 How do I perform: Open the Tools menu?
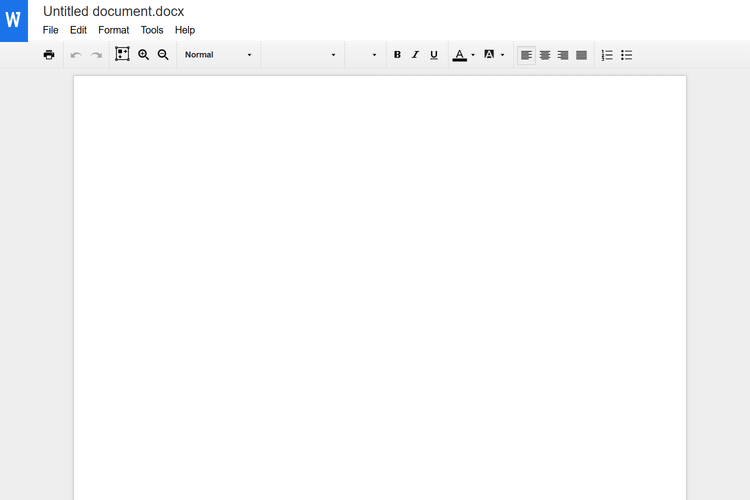(x=152, y=30)
